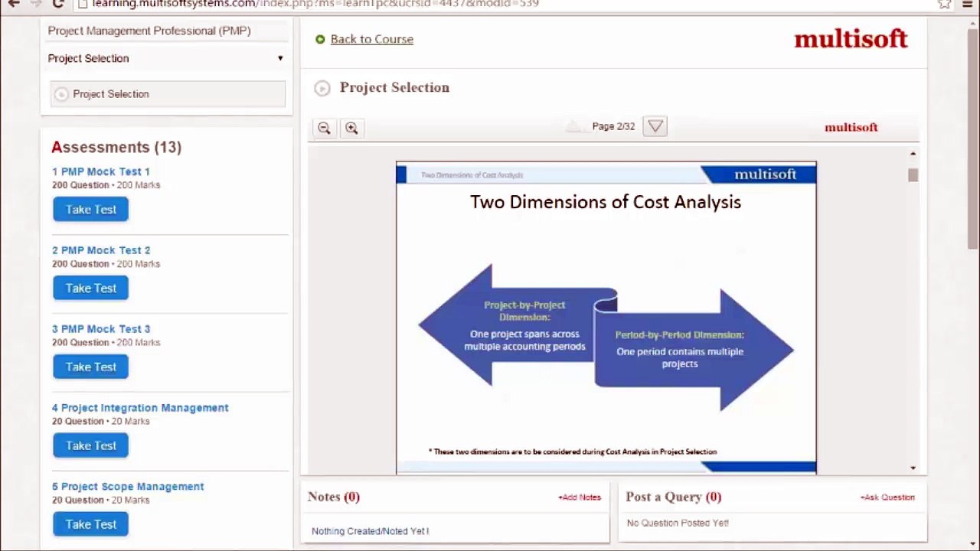This screenshot has width=980, height=551.
Task: Click the Assessments (13) heading
Action: 116,147
